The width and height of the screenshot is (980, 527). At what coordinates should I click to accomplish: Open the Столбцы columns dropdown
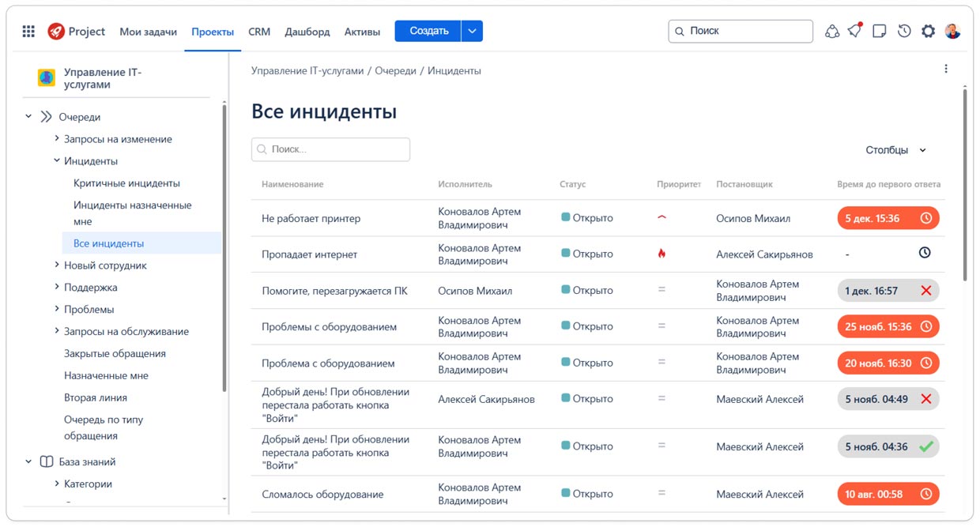(x=895, y=150)
